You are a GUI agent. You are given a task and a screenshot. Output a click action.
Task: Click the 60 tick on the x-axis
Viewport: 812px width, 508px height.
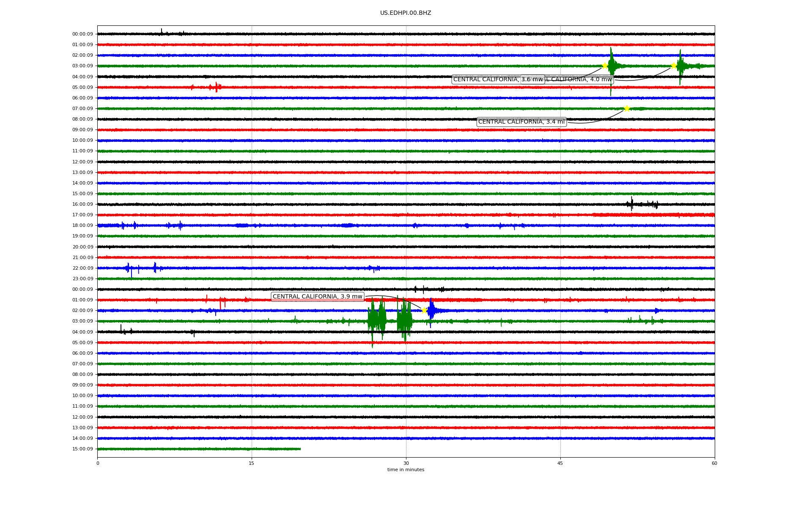click(x=714, y=463)
